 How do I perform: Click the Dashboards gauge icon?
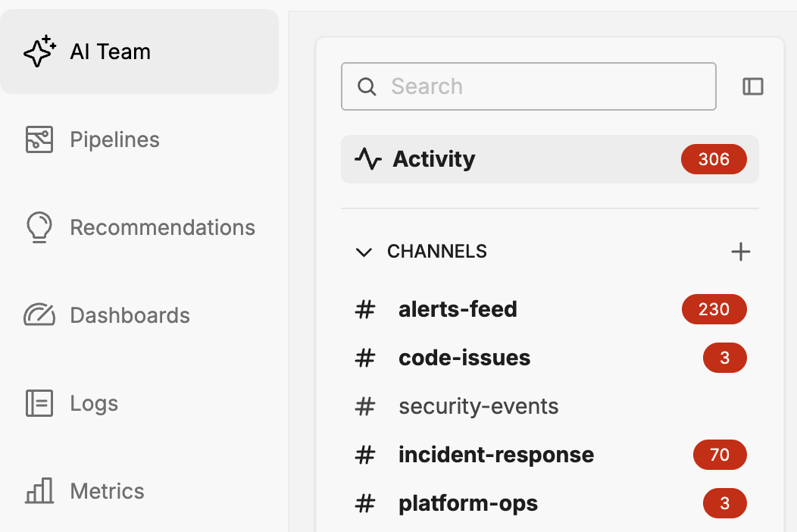(x=39, y=315)
